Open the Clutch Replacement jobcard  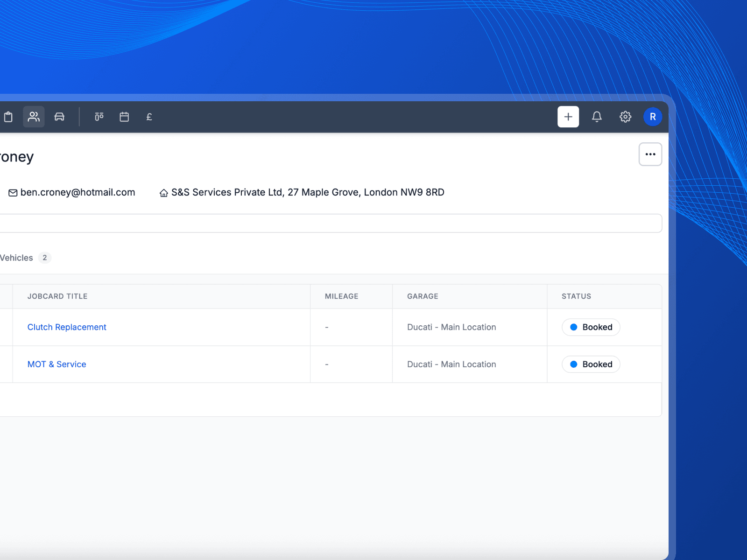click(x=66, y=327)
